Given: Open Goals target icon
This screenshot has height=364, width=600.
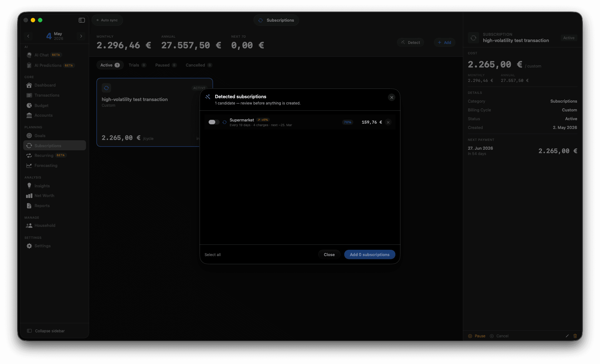Looking at the screenshot, I should pyautogui.click(x=29, y=136).
